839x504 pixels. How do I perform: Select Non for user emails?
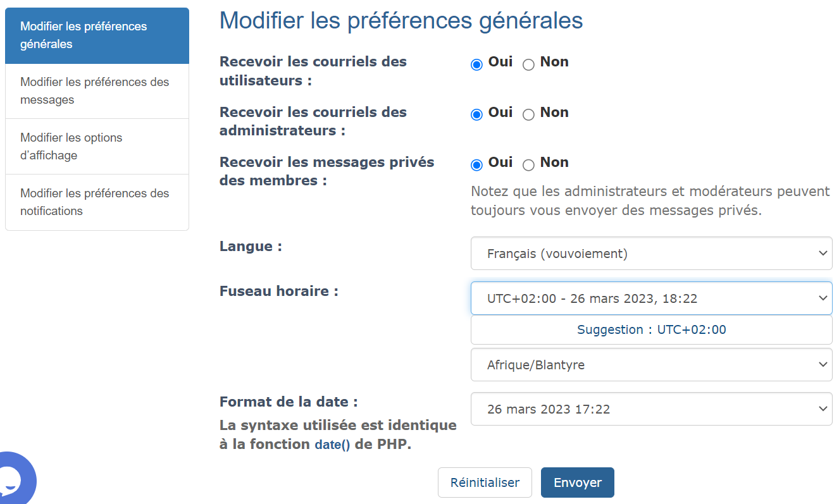[528, 65]
